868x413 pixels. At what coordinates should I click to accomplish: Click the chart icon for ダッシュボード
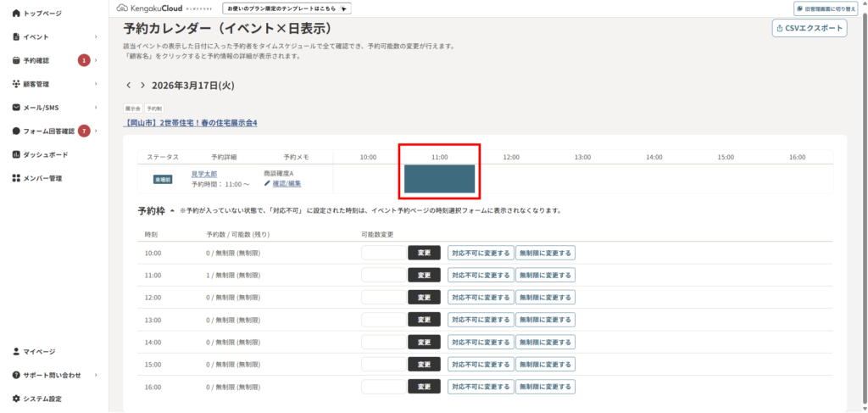coord(16,154)
